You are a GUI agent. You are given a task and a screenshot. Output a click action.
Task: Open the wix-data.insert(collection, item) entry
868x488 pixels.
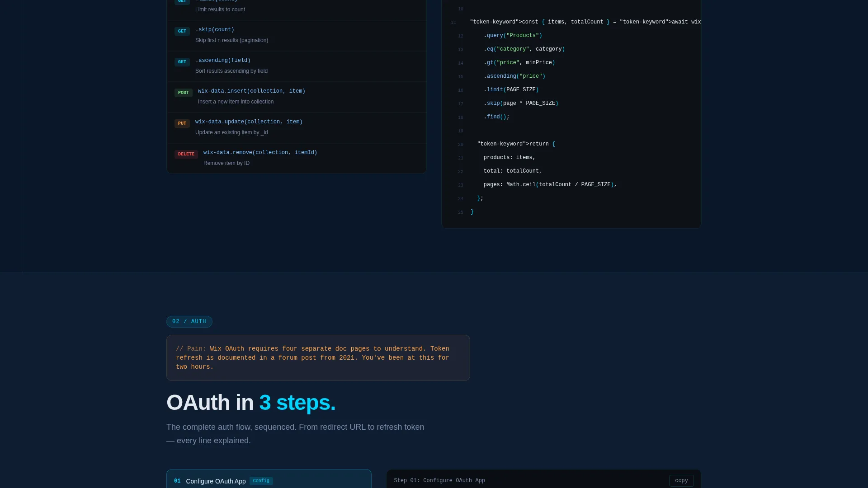(297, 97)
